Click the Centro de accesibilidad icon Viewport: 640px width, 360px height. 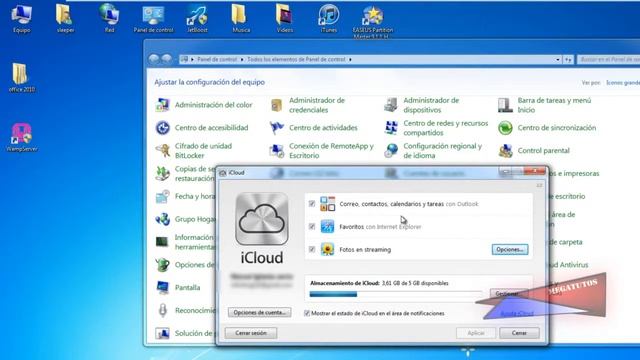tap(162, 128)
